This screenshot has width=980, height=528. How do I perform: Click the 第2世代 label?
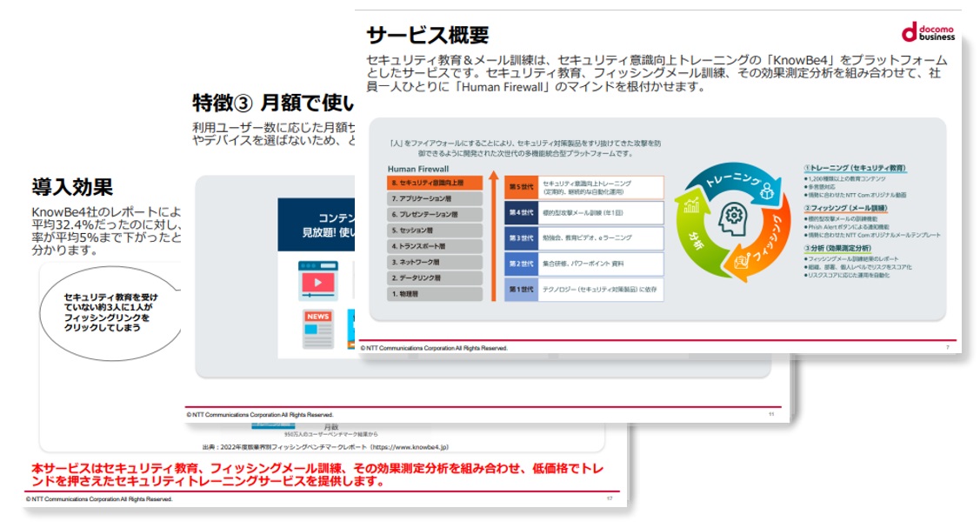(521, 264)
